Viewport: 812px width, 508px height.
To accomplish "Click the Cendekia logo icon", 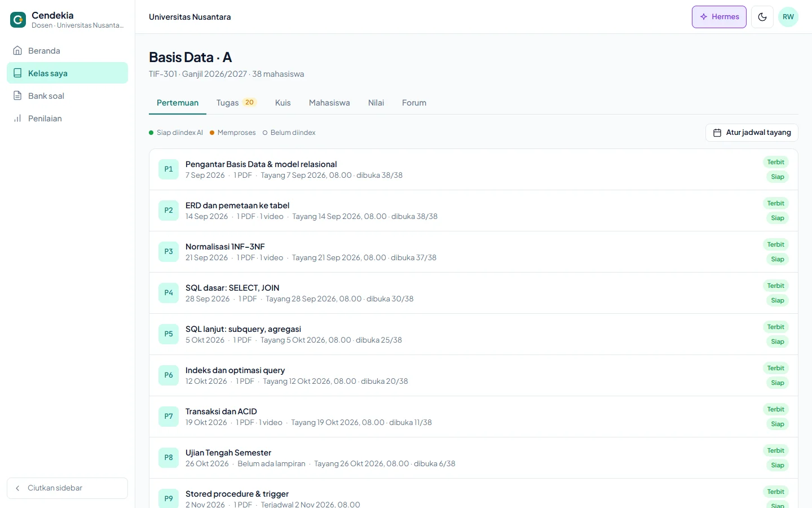I will pyautogui.click(x=18, y=20).
